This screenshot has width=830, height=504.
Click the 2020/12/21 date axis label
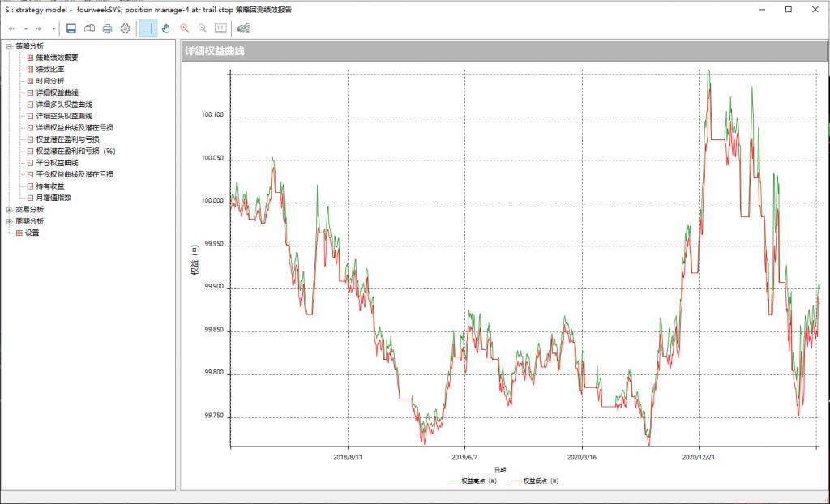(699, 457)
